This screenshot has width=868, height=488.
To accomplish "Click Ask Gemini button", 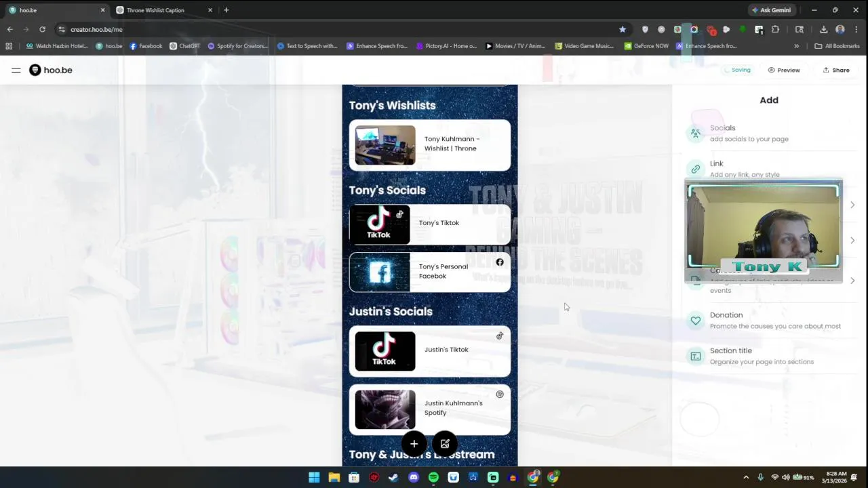I will 772,10.
